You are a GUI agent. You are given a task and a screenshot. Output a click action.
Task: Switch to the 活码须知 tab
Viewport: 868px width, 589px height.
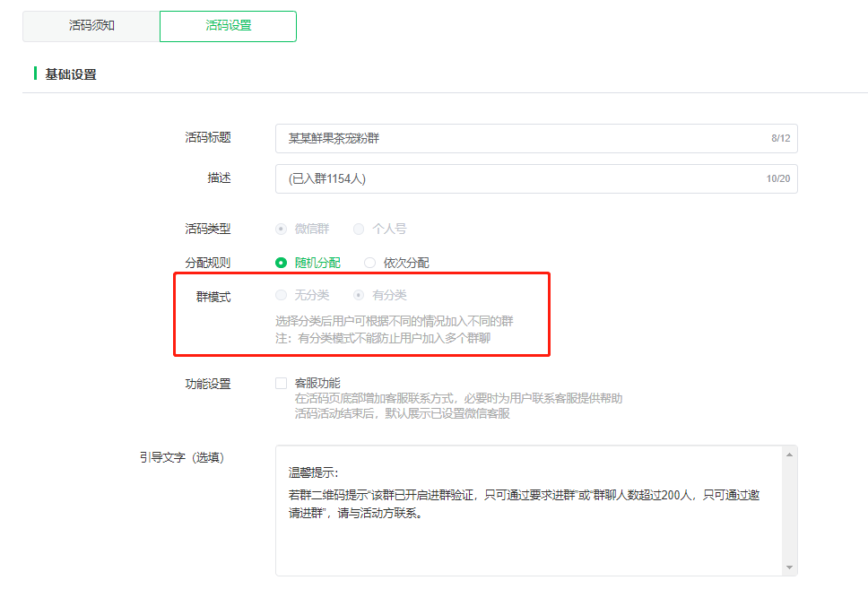coord(91,26)
